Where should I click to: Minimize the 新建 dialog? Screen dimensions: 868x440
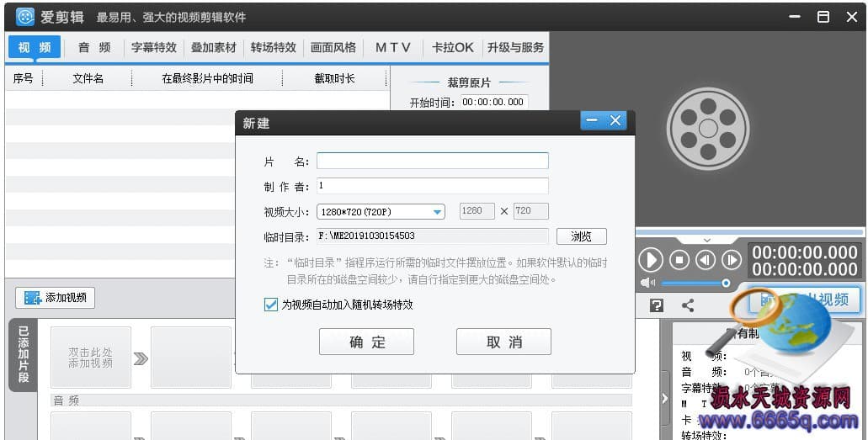(592, 120)
